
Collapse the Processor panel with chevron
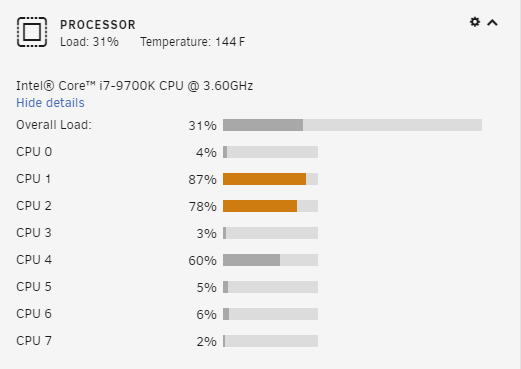coord(492,23)
